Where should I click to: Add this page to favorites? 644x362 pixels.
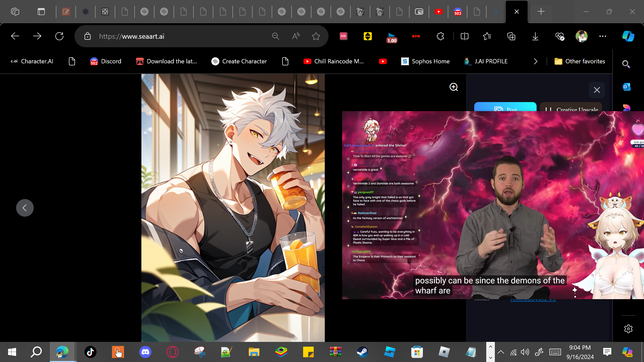[316, 36]
